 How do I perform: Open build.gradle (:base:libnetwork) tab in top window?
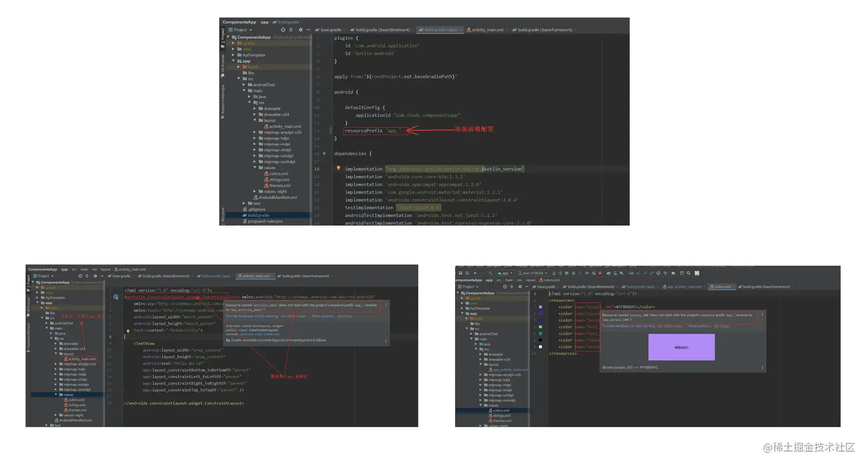pos(382,30)
